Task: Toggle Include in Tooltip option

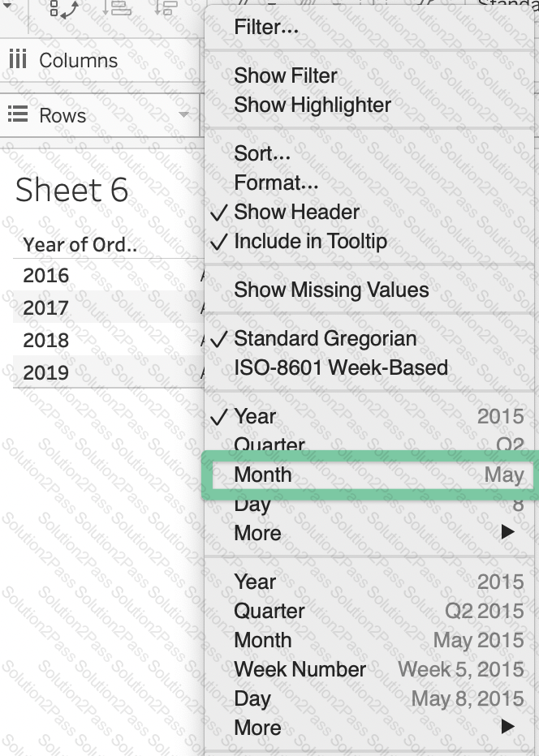Action: [310, 241]
